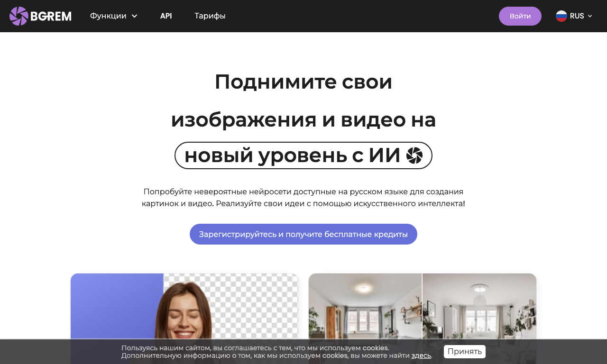Open the Тарифы pricing page

210,16
